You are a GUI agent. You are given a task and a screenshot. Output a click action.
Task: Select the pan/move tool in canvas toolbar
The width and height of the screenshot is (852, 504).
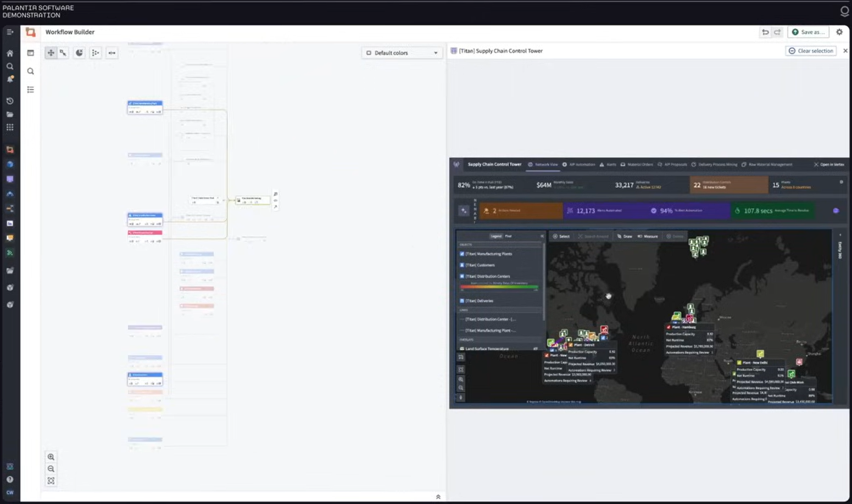[x=51, y=53]
